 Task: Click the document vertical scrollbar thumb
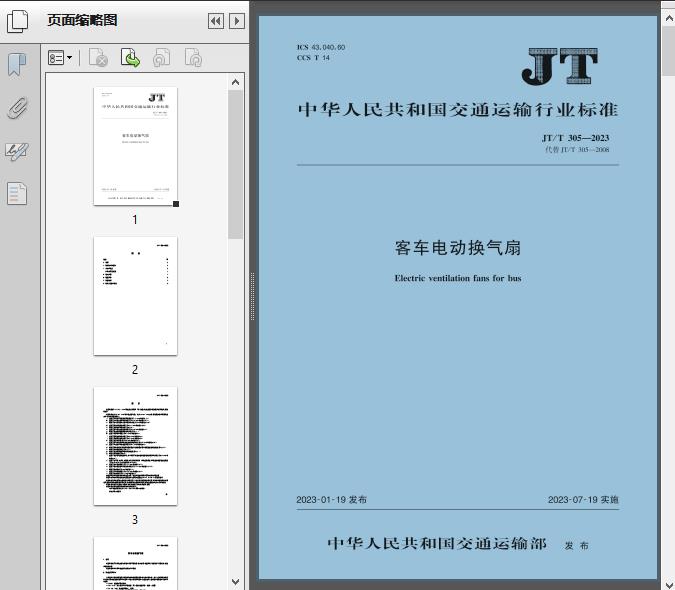click(x=669, y=51)
